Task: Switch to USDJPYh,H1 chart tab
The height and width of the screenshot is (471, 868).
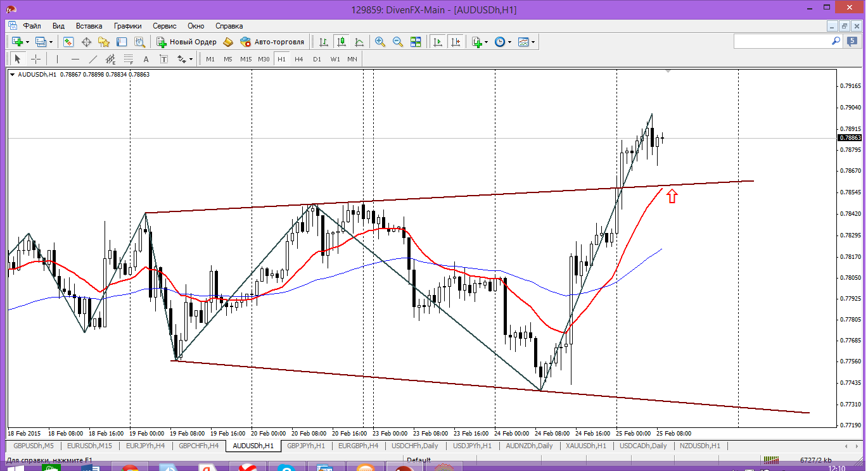Action: pyautogui.click(x=472, y=446)
